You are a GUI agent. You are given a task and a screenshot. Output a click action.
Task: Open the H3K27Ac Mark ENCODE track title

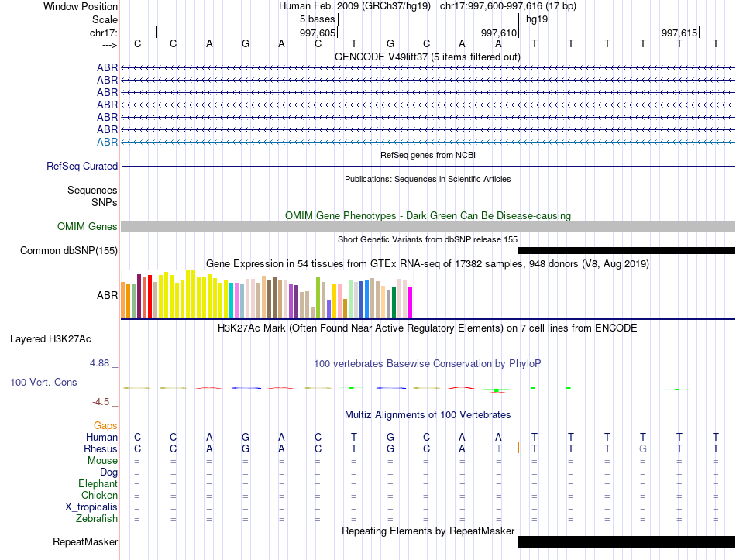tap(427, 328)
